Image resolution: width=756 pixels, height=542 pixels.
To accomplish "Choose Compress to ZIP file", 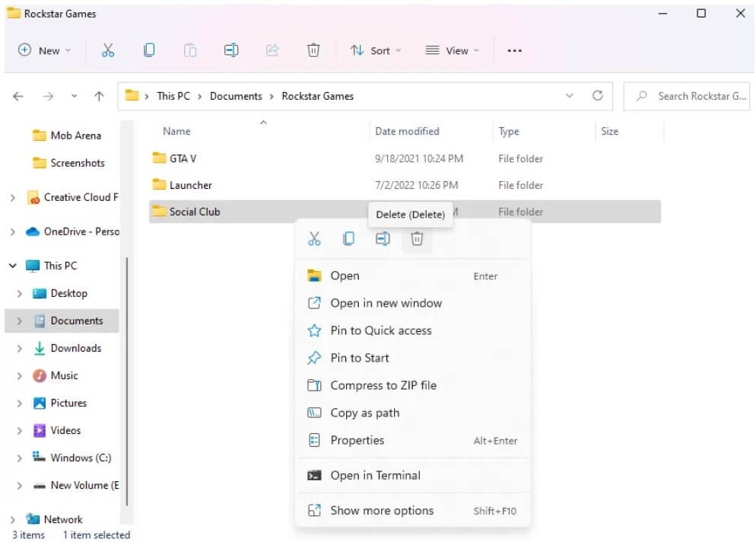I will (x=412, y=385).
